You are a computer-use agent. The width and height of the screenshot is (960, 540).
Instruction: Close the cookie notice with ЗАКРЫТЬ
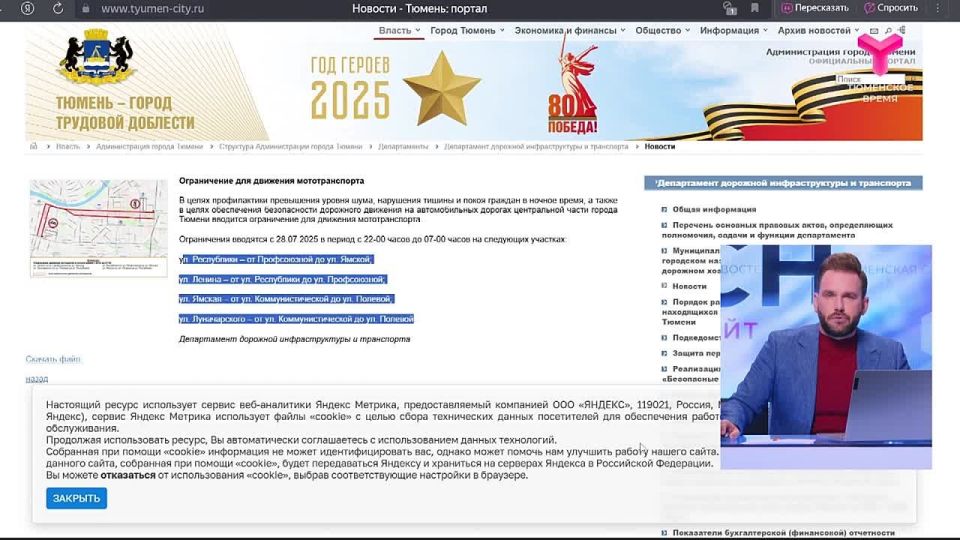pos(77,498)
